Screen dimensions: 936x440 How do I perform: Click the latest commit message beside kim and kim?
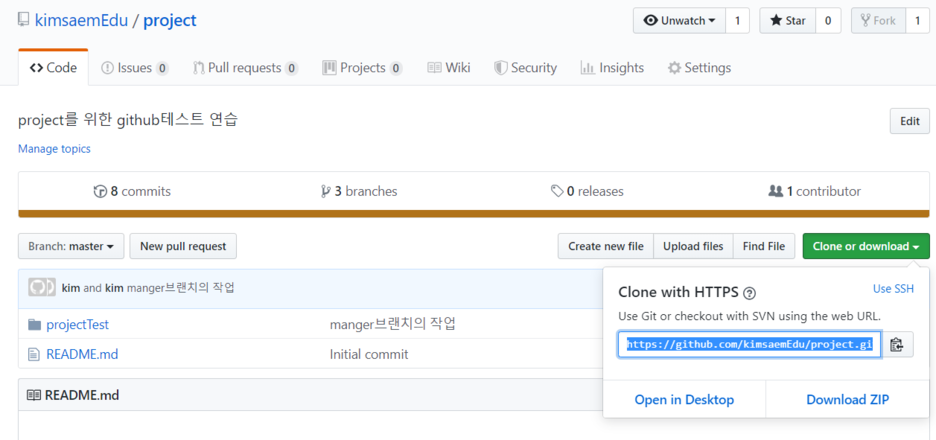(180, 288)
